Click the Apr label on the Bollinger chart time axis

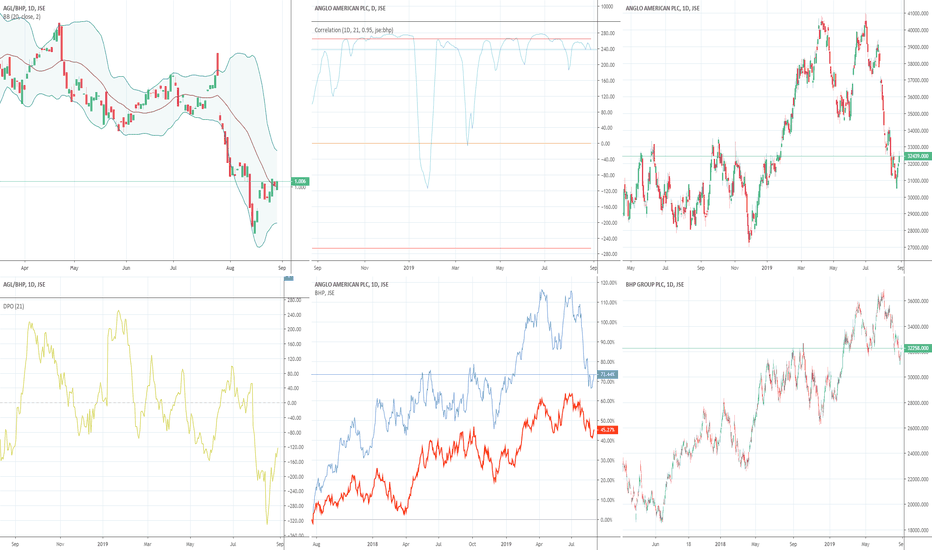coord(24,268)
